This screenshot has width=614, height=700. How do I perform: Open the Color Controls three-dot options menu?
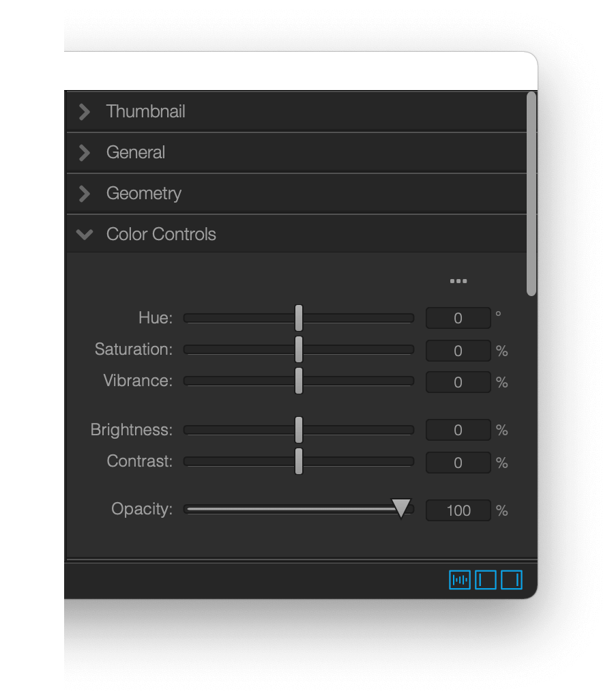point(458,281)
